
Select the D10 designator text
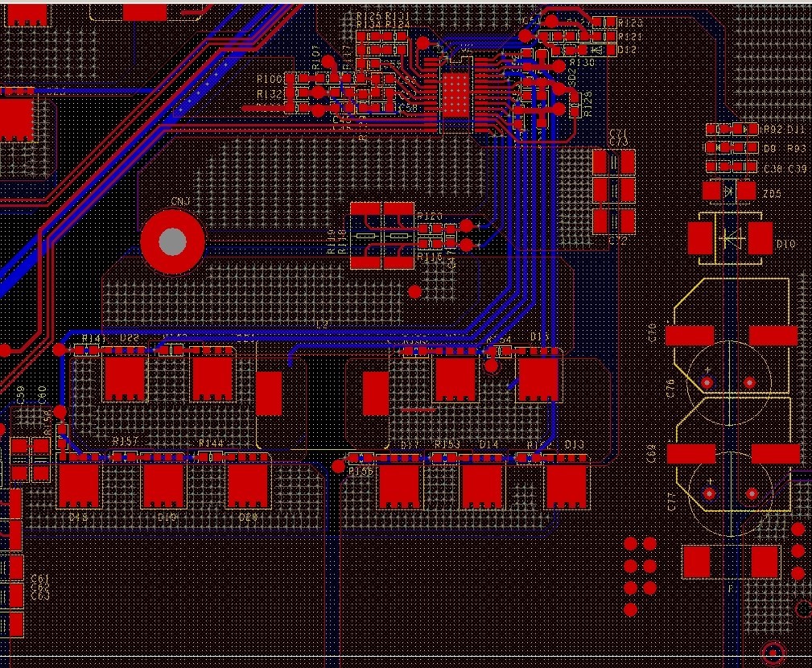pos(785,243)
